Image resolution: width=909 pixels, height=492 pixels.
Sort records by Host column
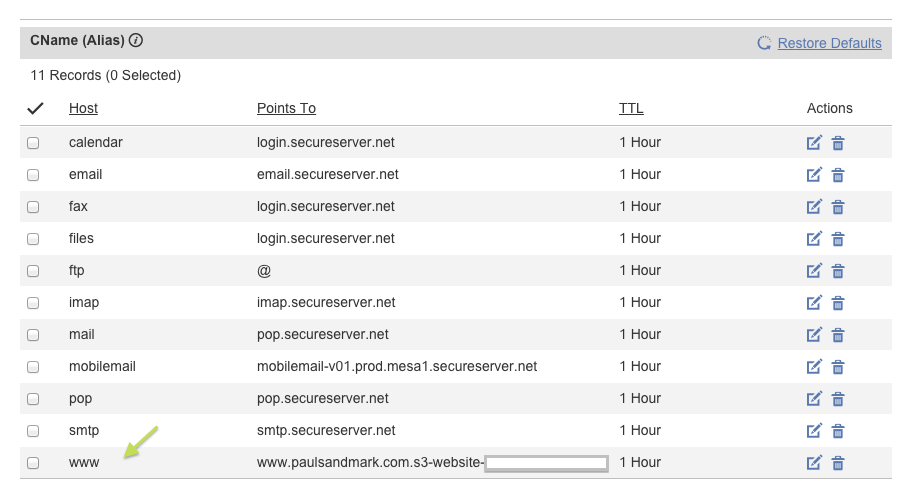pos(83,108)
